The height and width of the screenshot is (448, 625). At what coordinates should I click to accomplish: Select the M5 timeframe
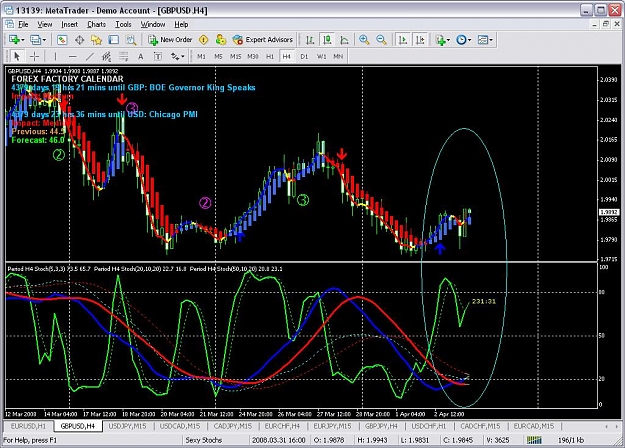point(218,57)
